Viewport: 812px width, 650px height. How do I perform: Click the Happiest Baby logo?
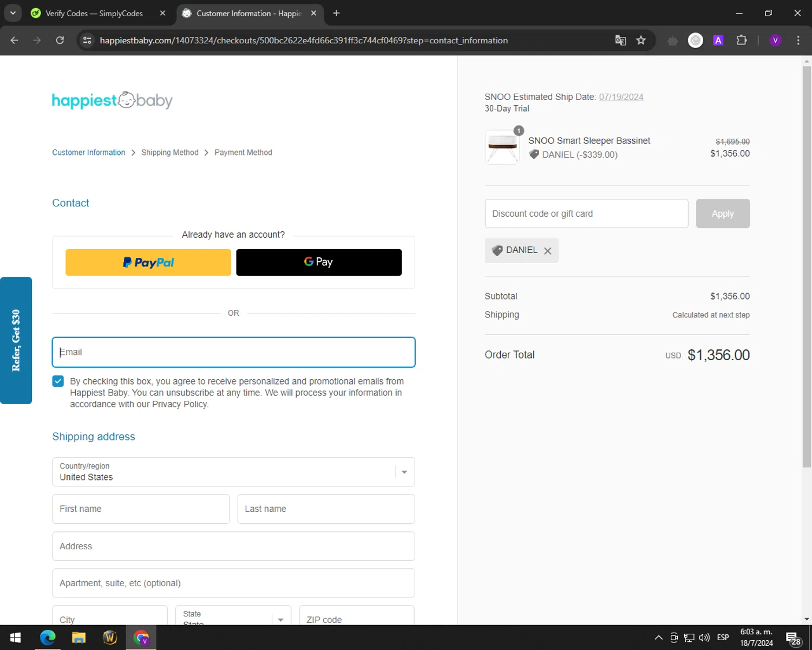pyautogui.click(x=112, y=100)
